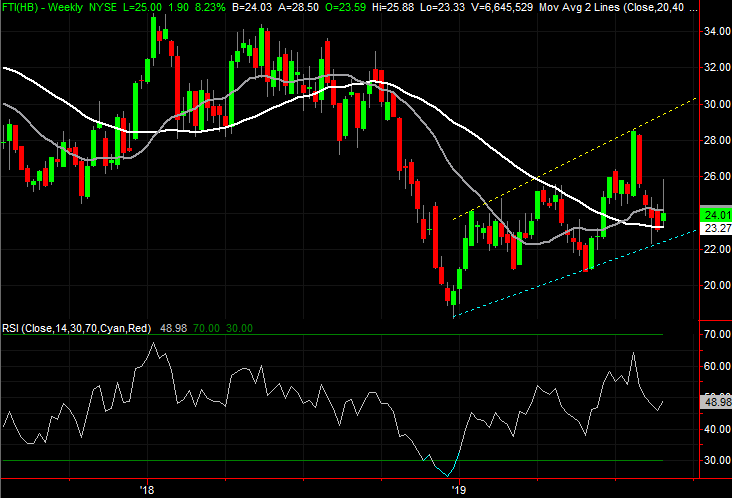
Task: Click the green 30.00 oversold value label
Action: point(239,328)
